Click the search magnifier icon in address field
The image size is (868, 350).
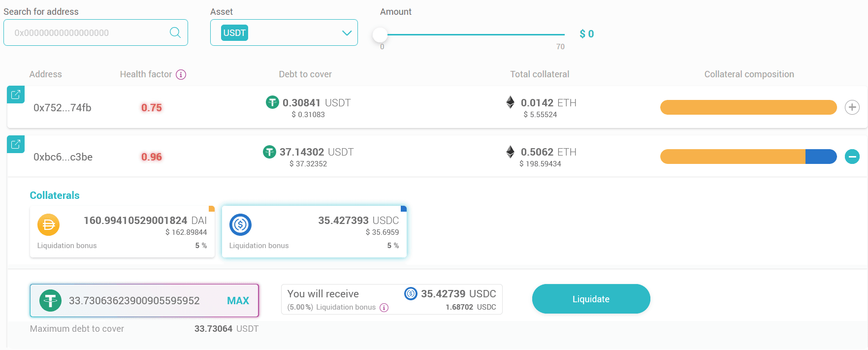pos(175,32)
